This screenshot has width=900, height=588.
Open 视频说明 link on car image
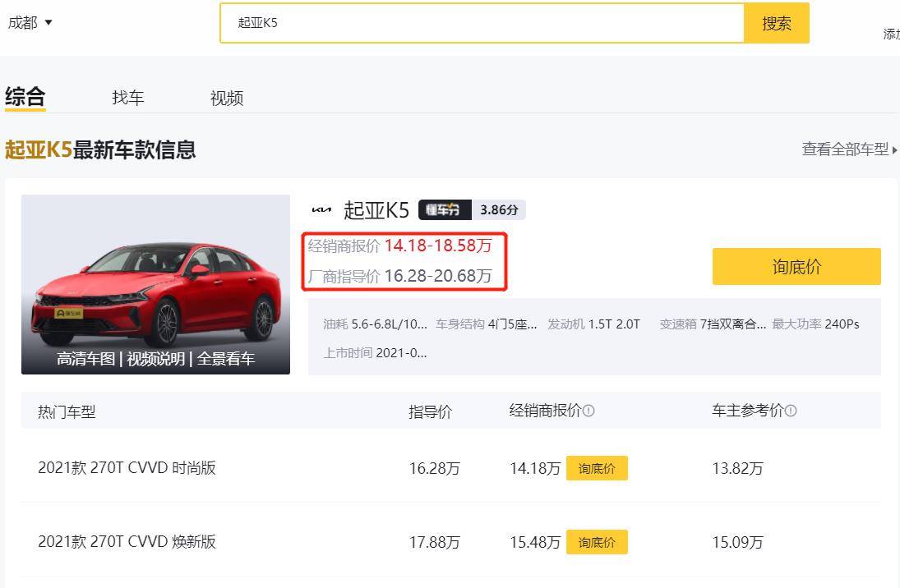pos(155,359)
